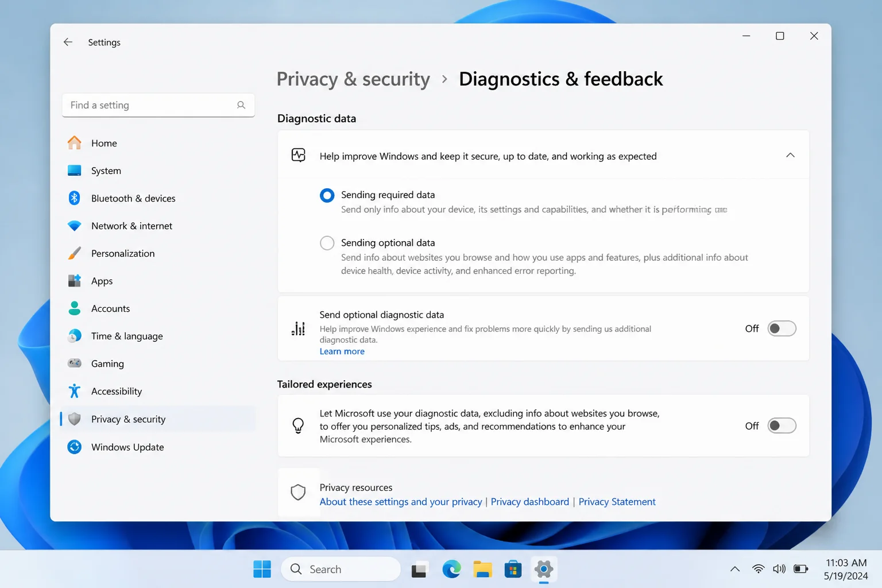The height and width of the screenshot is (588, 882).
Task: Maximize the Settings window
Action: point(780,36)
